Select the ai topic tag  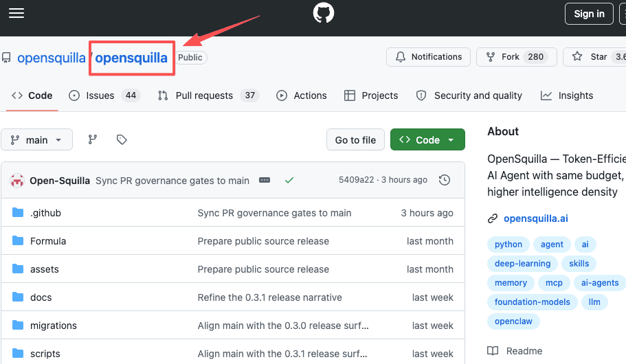[585, 244]
